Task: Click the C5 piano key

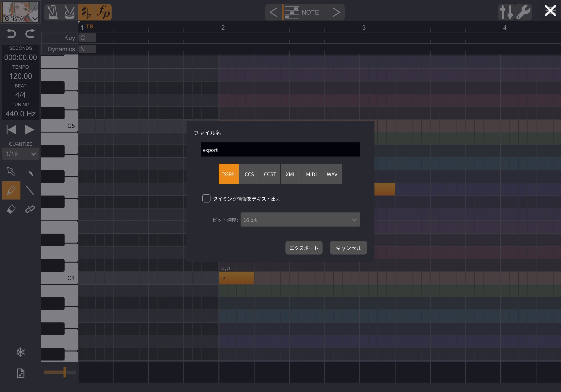Action: [60, 126]
